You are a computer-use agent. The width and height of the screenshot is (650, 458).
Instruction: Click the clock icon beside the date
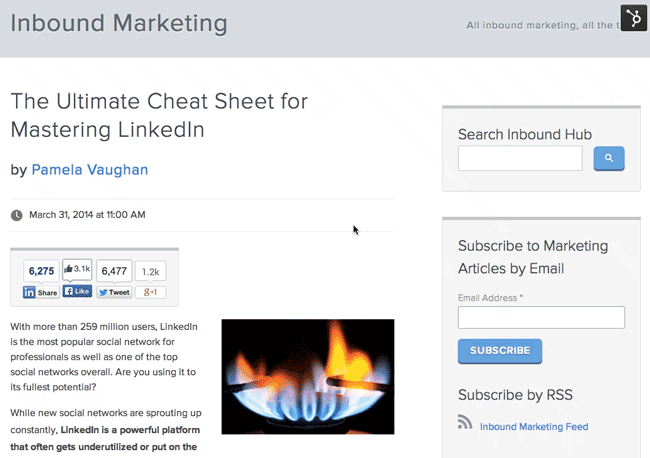point(16,215)
